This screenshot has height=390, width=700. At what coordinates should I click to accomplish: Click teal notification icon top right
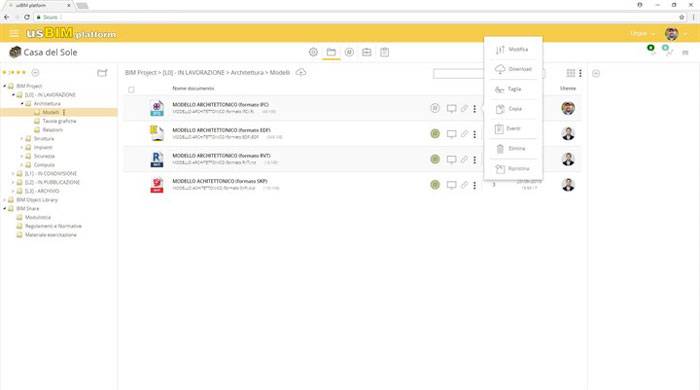pyautogui.click(x=666, y=48)
